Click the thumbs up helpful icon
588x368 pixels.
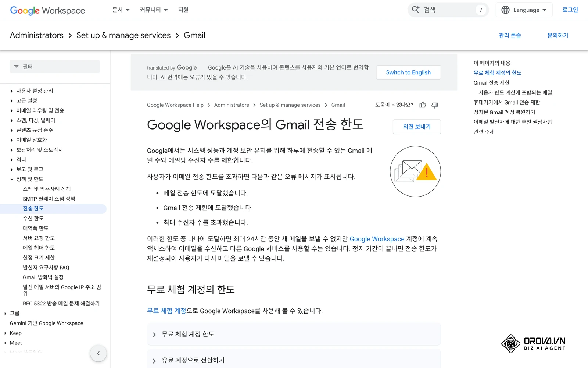tap(423, 105)
